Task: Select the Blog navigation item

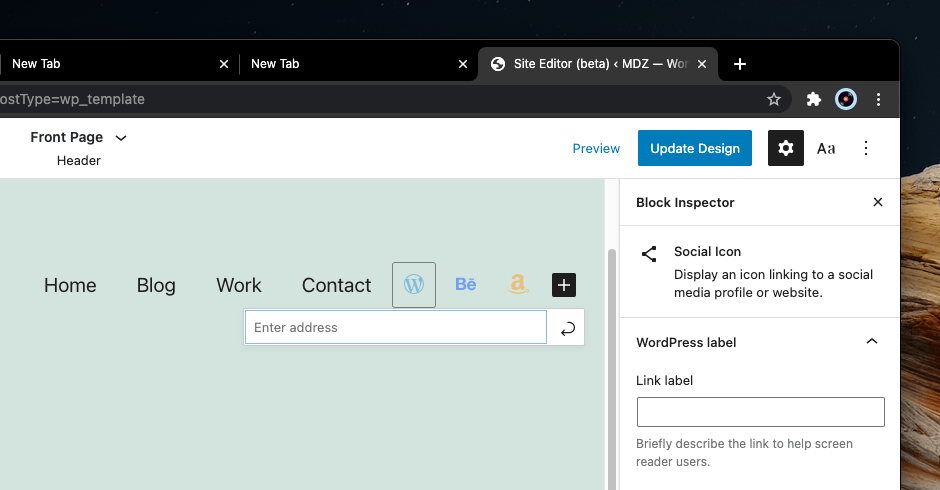Action: 156,285
